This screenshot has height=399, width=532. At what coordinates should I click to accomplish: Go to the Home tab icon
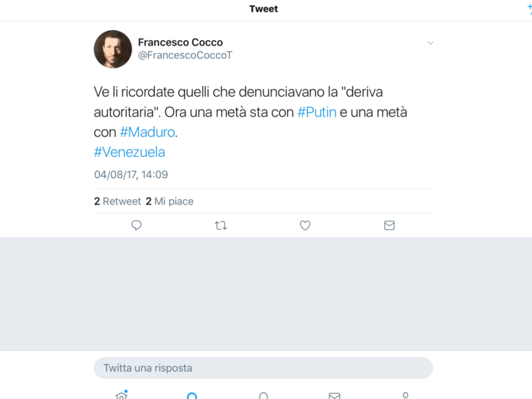[121, 395]
